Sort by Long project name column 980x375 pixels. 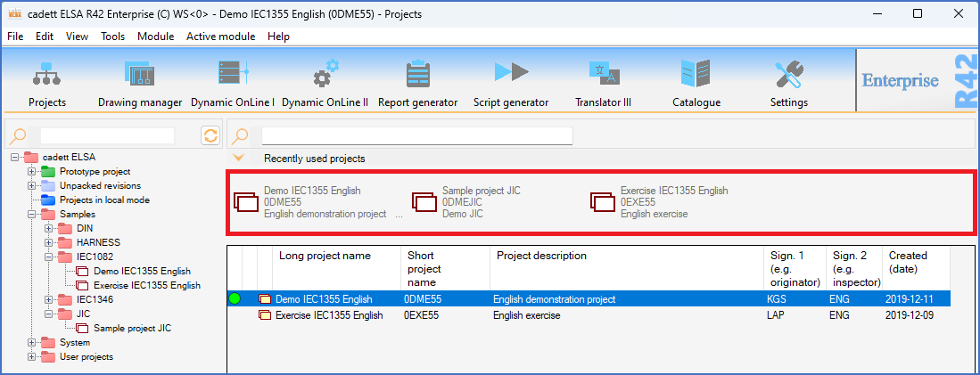336,268
